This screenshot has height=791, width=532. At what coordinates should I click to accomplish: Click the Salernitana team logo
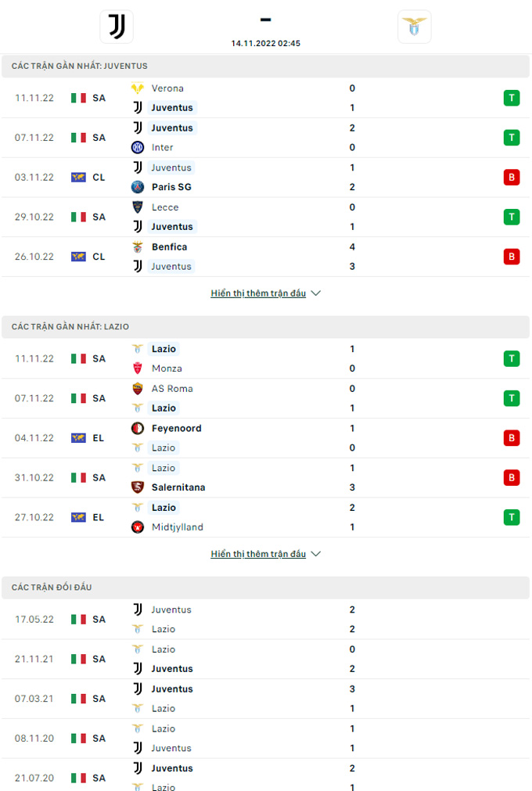point(138,487)
